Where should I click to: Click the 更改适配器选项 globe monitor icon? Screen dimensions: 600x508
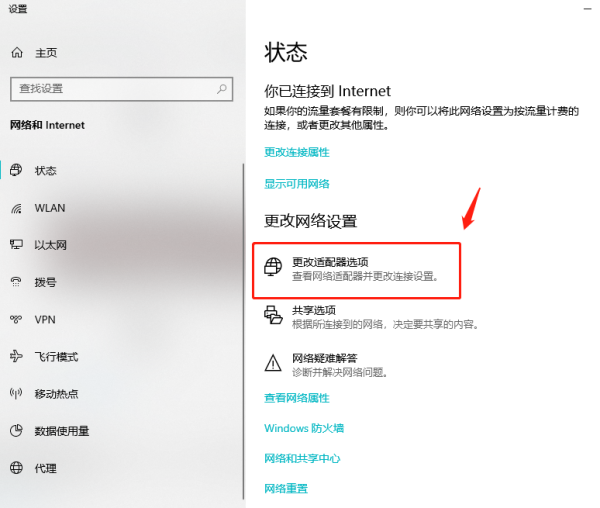click(273, 267)
